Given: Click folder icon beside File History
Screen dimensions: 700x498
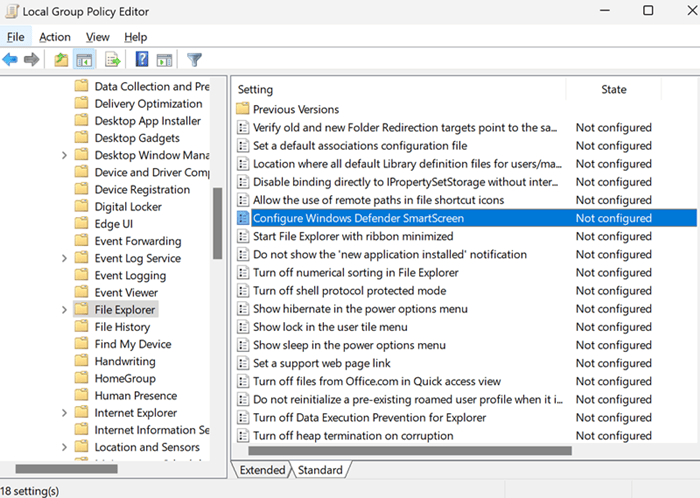Looking at the screenshot, I should click(x=81, y=326).
